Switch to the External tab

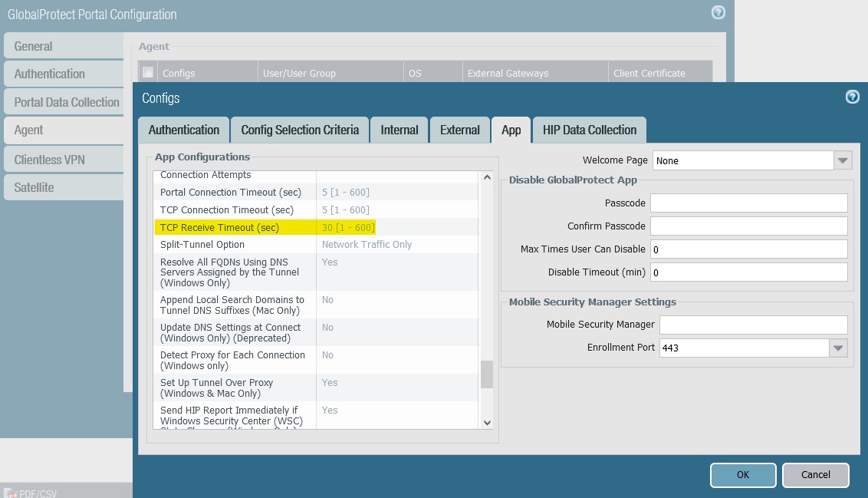click(459, 129)
